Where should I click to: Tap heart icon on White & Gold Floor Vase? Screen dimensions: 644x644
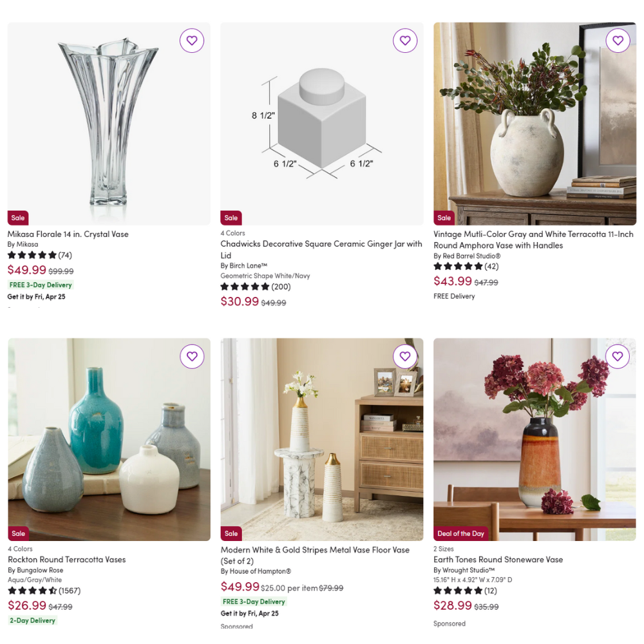click(405, 356)
